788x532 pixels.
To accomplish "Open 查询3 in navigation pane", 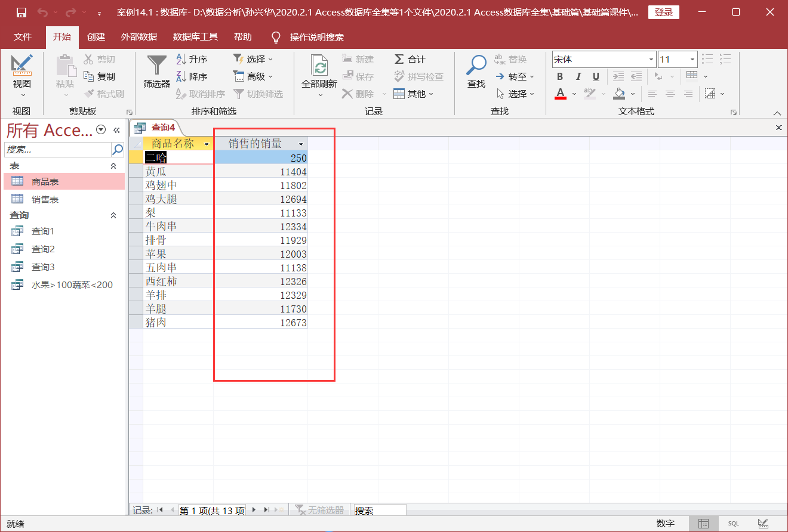I will point(64,267).
